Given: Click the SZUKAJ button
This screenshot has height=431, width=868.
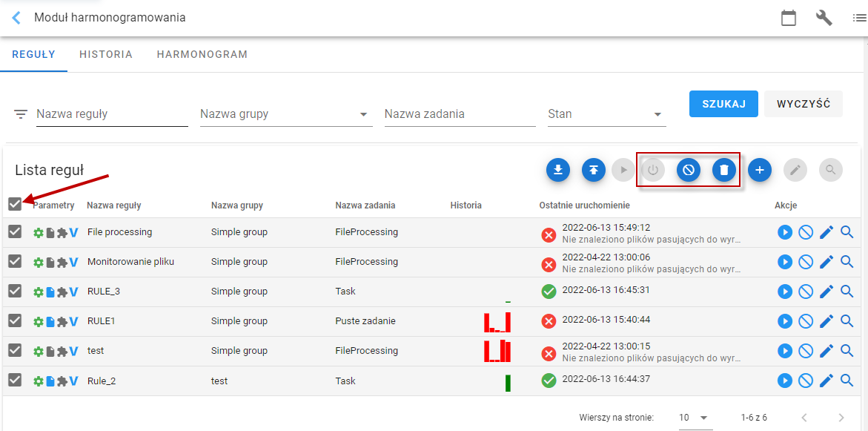Looking at the screenshot, I should pos(723,104).
